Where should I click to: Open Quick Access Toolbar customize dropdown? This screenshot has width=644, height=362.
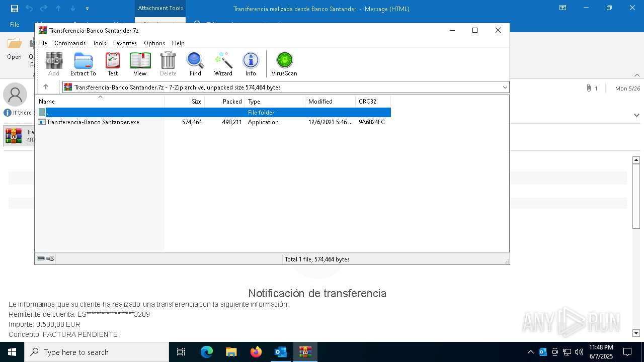(x=87, y=9)
